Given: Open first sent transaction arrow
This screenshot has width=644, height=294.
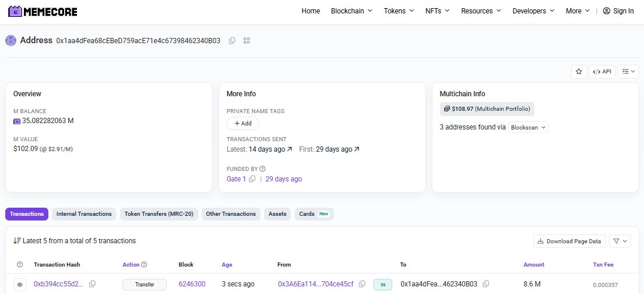Looking at the screenshot, I should tap(357, 149).
